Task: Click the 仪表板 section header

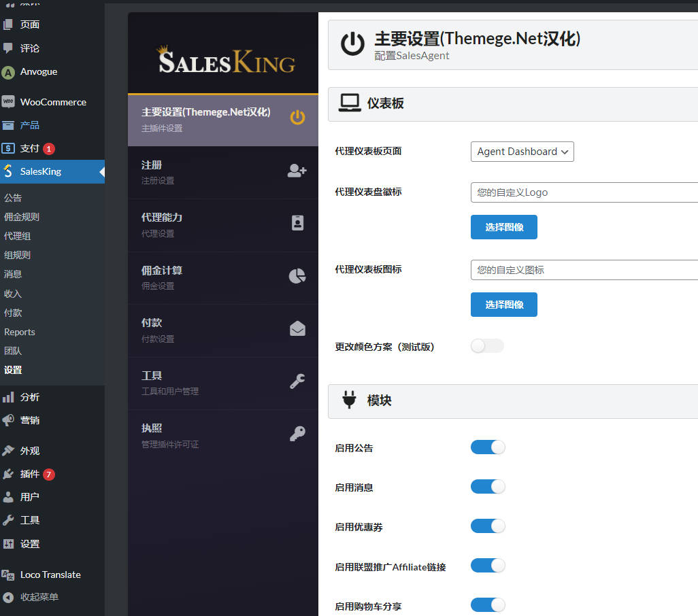Action: 513,103
